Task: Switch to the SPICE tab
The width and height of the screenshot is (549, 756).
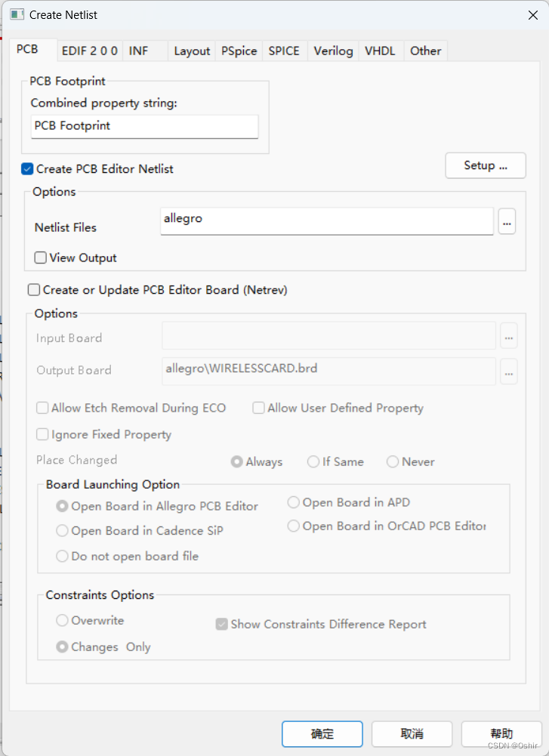Action: pos(284,51)
